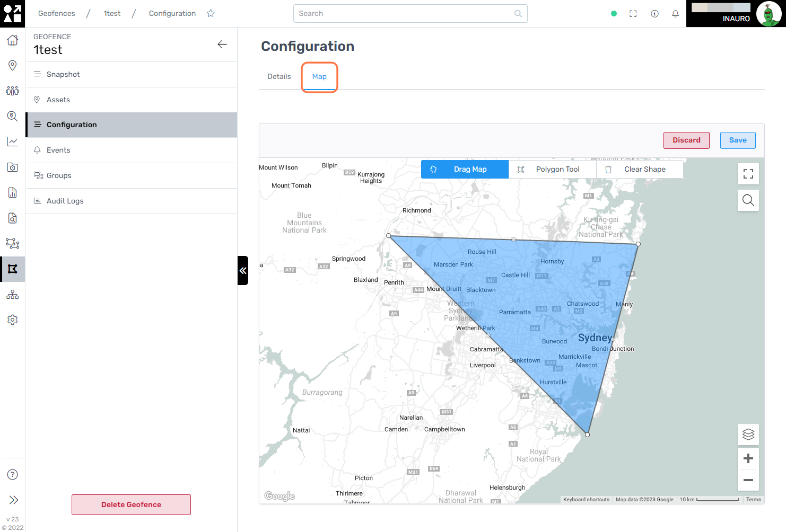Open the settings gear sidebar icon

[x=12, y=320]
